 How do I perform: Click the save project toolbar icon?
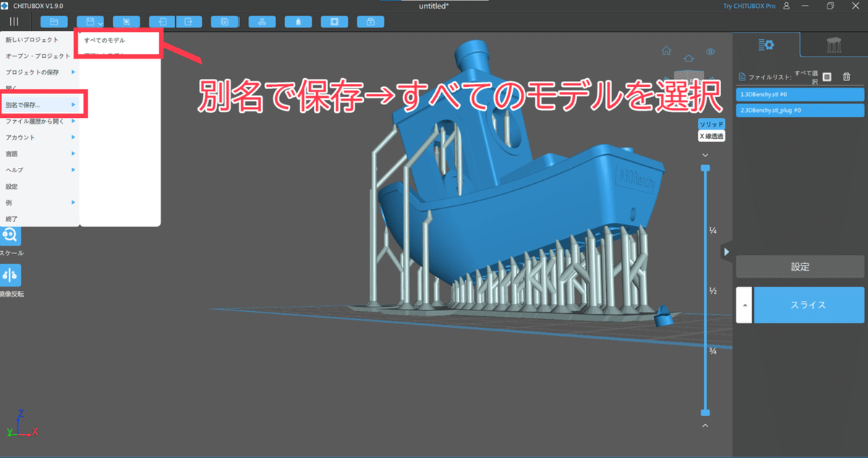(88, 21)
